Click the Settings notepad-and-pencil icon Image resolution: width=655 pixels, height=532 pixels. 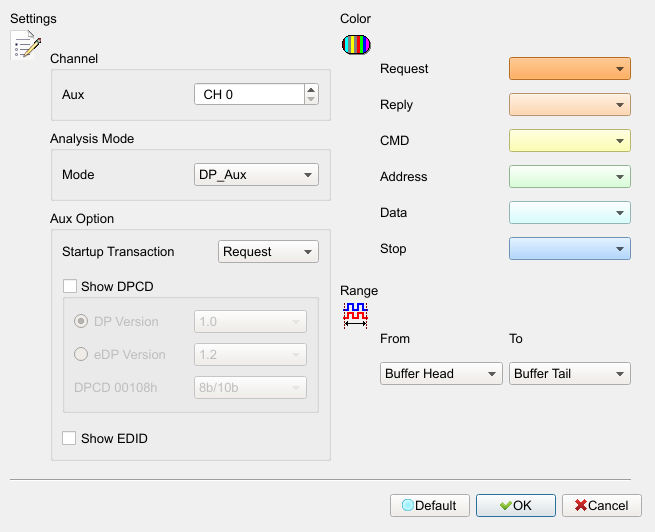pyautogui.click(x=25, y=45)
